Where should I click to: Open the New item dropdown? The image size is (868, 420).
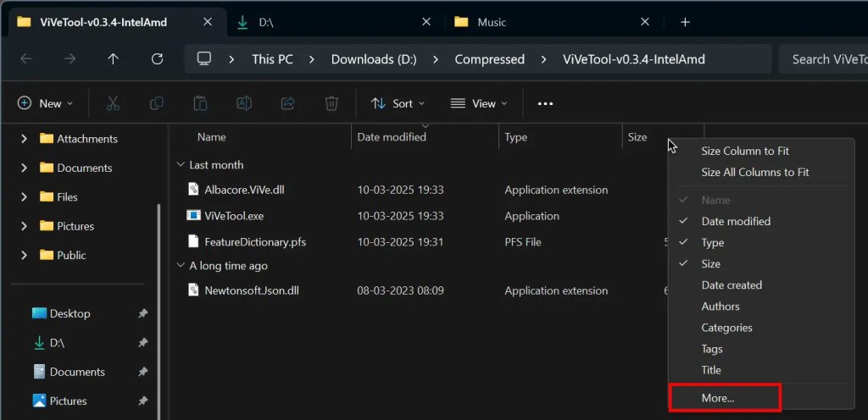[x=46, y=103]
